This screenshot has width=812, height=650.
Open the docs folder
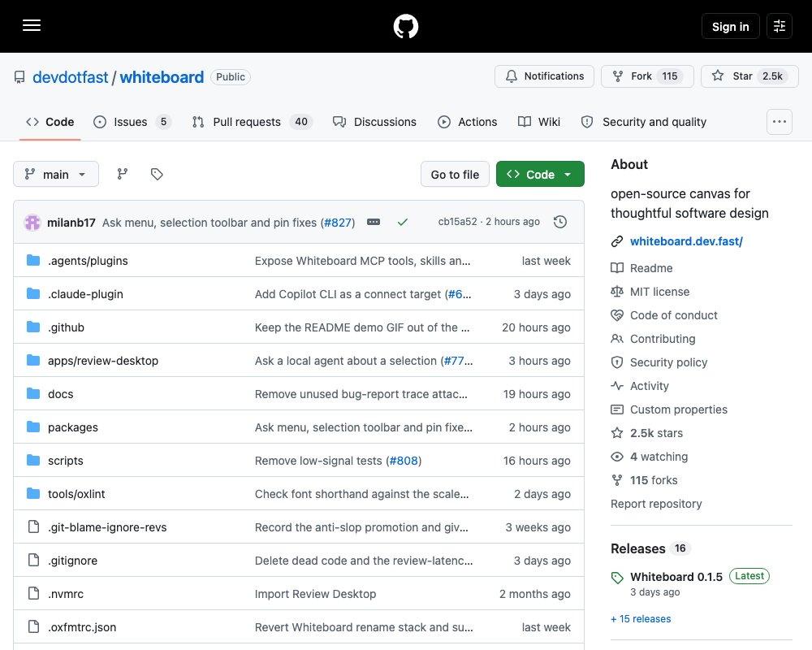tap(61, 394)
